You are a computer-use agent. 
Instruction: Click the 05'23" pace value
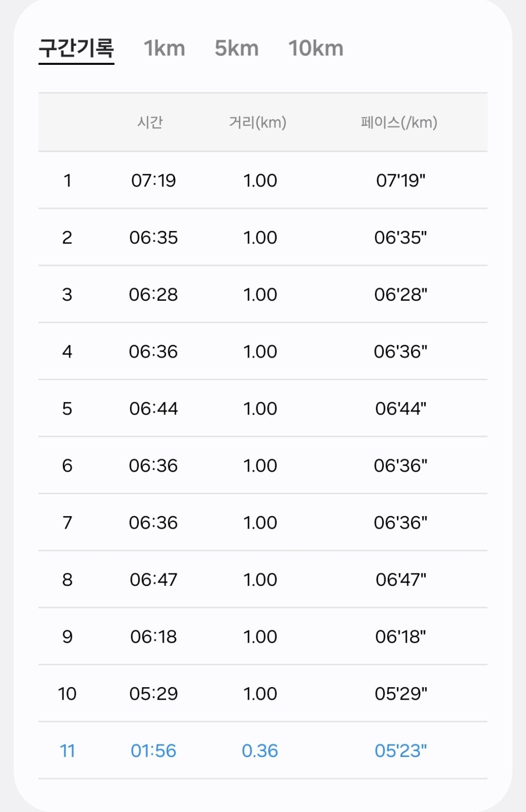(401, 750)
